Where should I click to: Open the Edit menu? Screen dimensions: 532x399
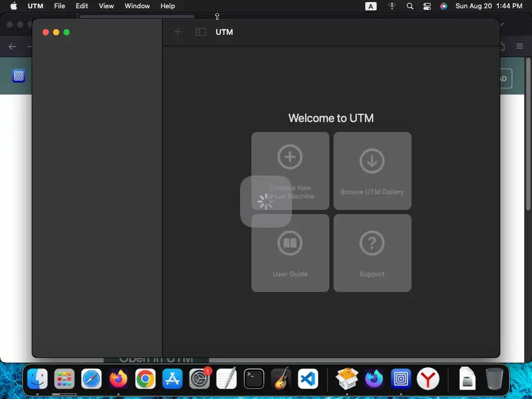point(82,6)
